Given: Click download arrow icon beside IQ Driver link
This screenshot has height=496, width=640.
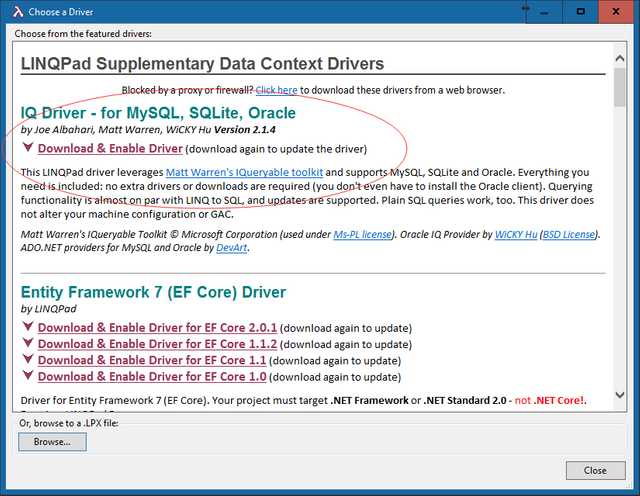Looking at the screenshot, I should [x=28, y=147].
